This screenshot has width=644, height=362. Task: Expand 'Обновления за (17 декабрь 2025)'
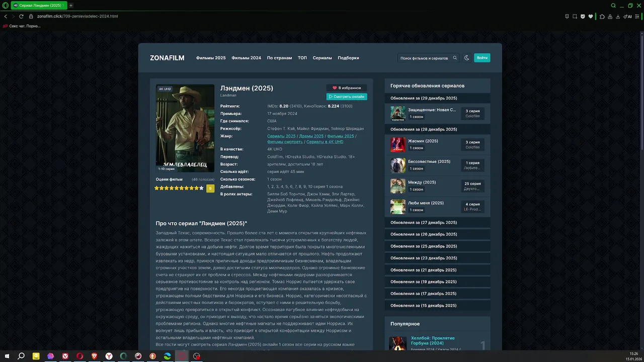tap(437, 294)
